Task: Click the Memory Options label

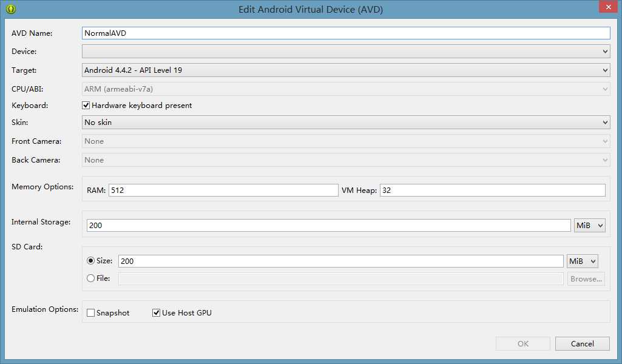Action: pos(42,187)
